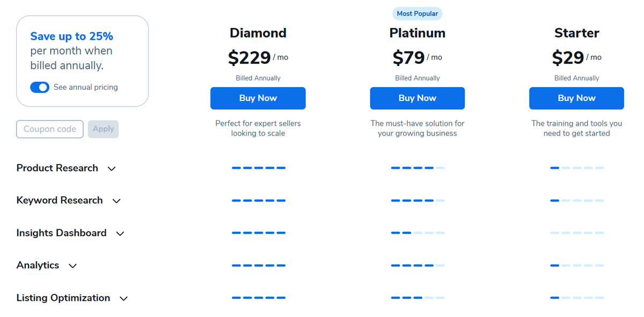Expand the Product Research chevron
644x317 pixels.
coord(112,169)
